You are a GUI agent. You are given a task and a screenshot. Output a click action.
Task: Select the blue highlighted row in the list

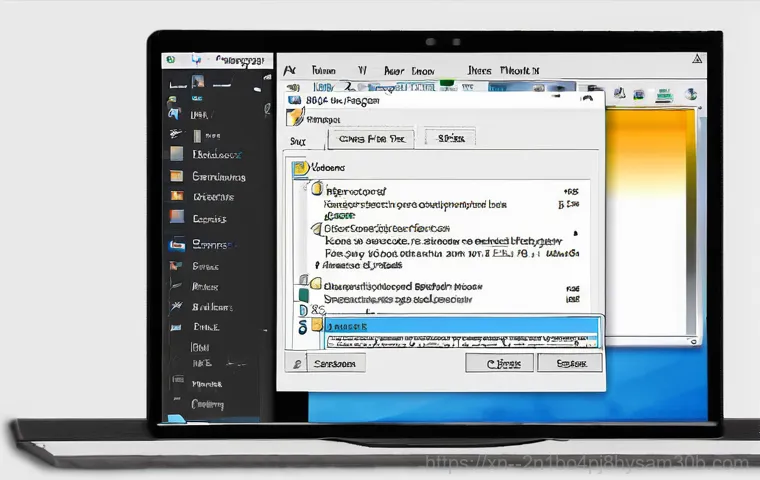[455, 327]
